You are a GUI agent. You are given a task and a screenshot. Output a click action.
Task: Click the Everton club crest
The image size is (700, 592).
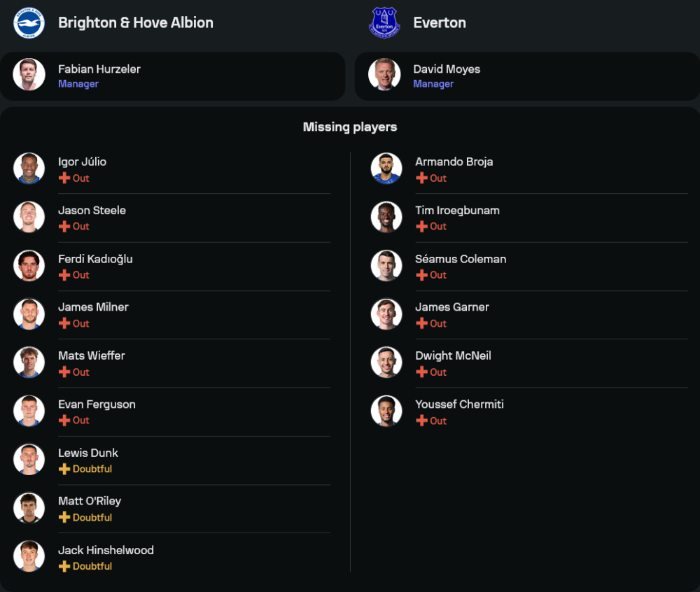pyautogui.click(x=384, y=22)
